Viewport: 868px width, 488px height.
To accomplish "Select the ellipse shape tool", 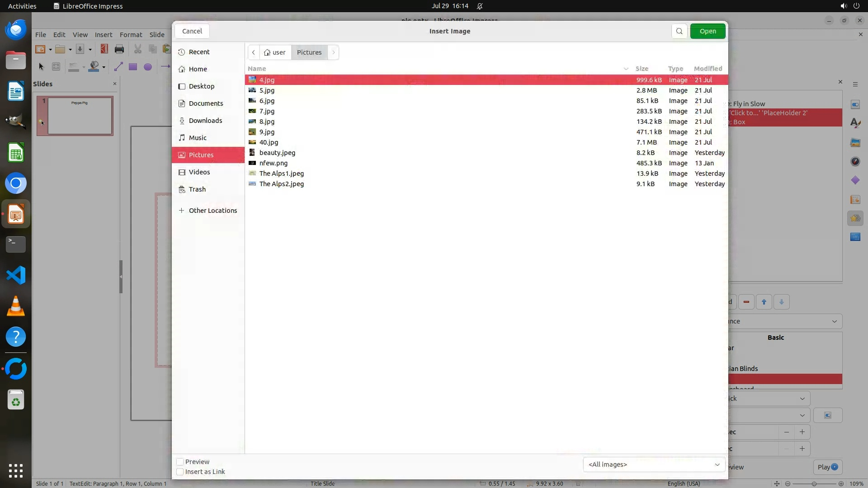I will [x=147, y=67].
